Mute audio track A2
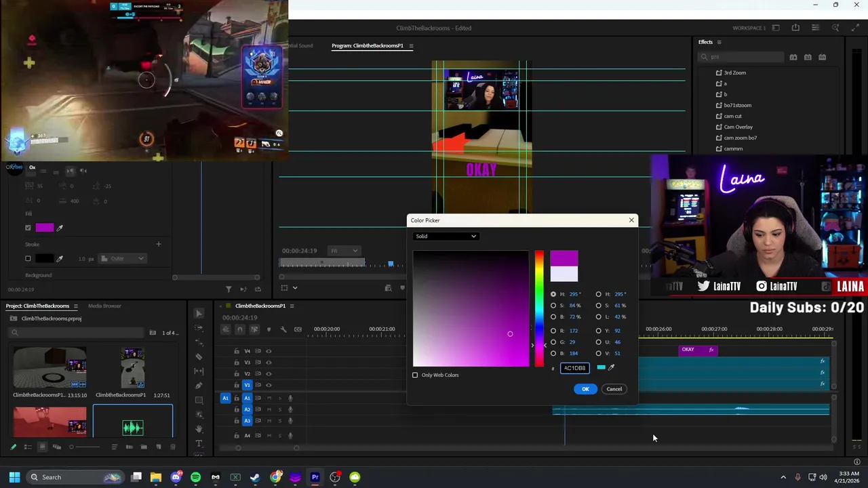 [x=269, y=409]
